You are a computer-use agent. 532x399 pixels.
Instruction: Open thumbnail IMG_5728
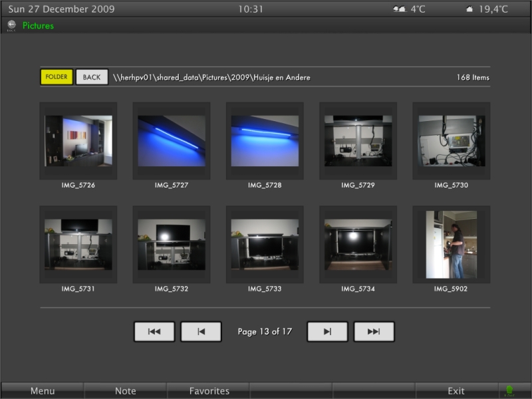tap(265, 141)
